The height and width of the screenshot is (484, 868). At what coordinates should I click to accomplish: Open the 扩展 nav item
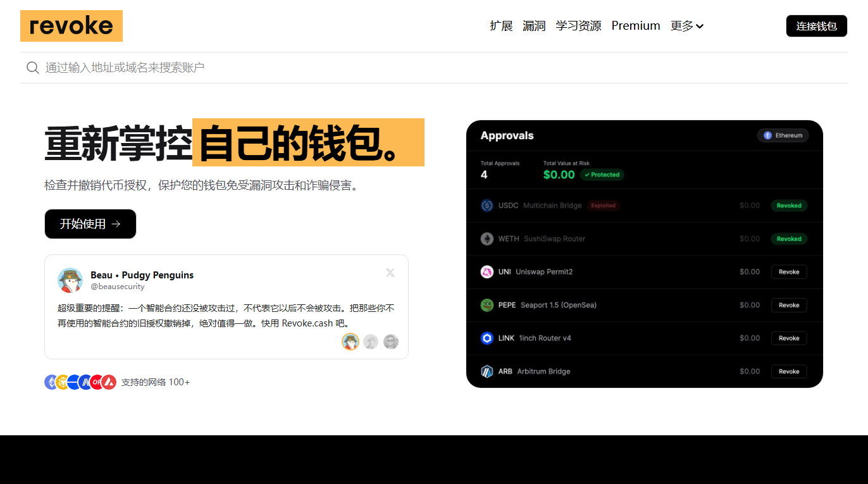coord(501,26)
